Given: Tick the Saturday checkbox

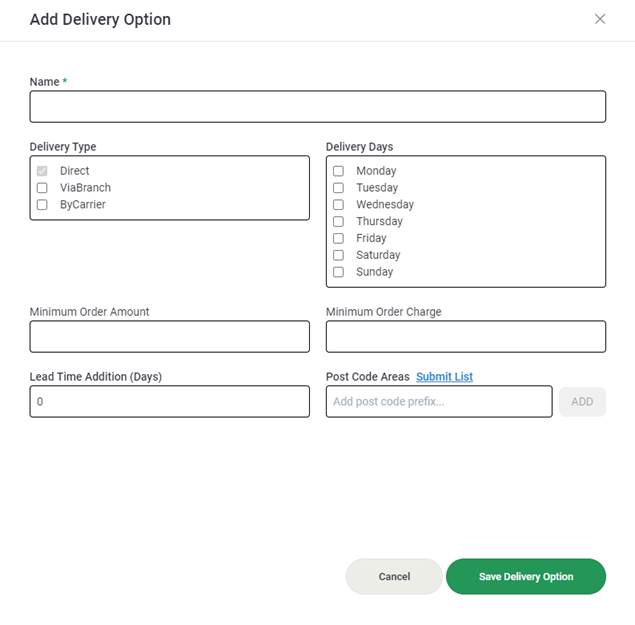Looking at the screenshot, I should point(339,255).
